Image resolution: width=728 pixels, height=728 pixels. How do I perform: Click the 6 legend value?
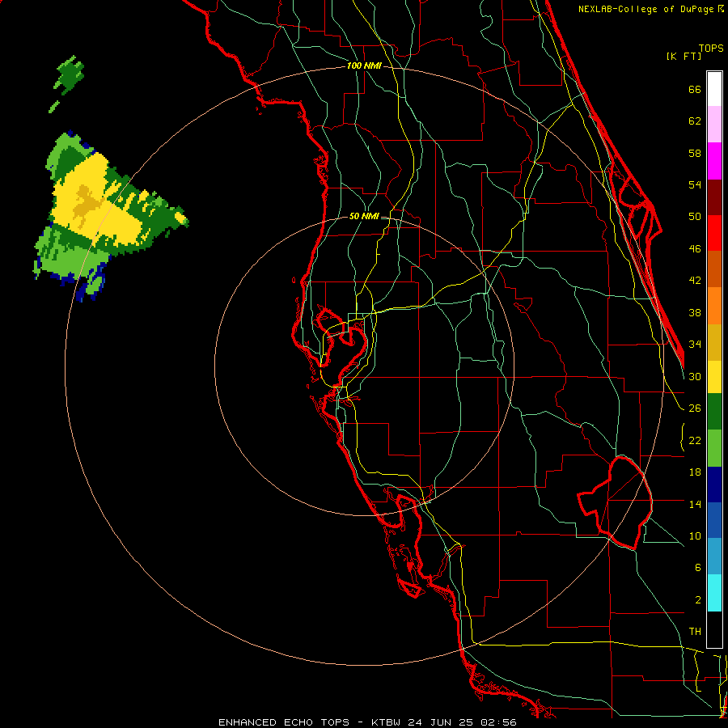pos(697,568)
